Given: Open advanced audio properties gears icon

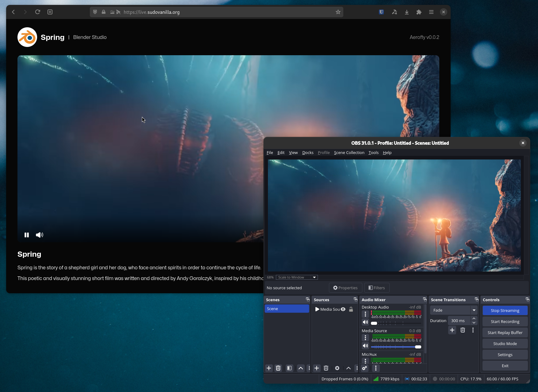Looking at the screenshot, I should coord(364,368).
